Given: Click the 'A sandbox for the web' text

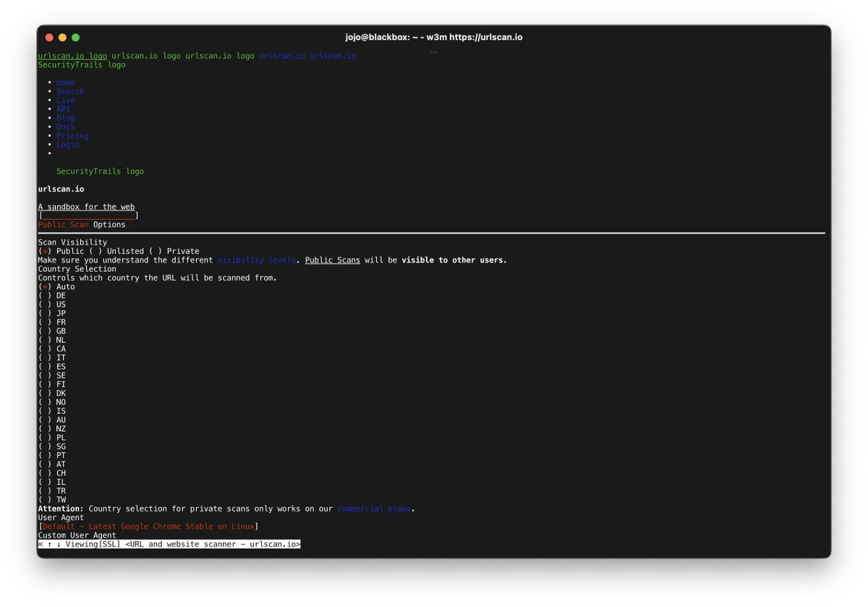Looking at the screenshot, I should pyautogui.click(x=86, y=207).
